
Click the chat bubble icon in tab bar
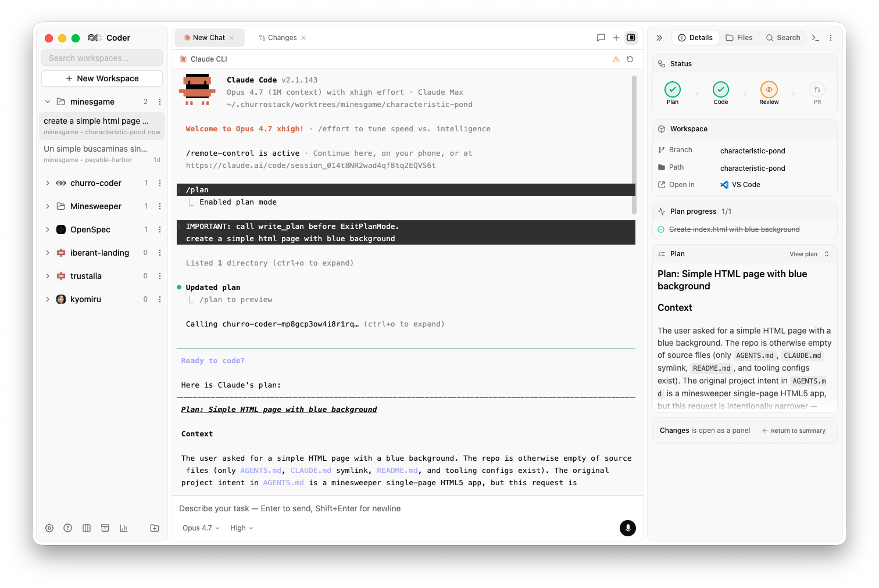tap(601, 38)
